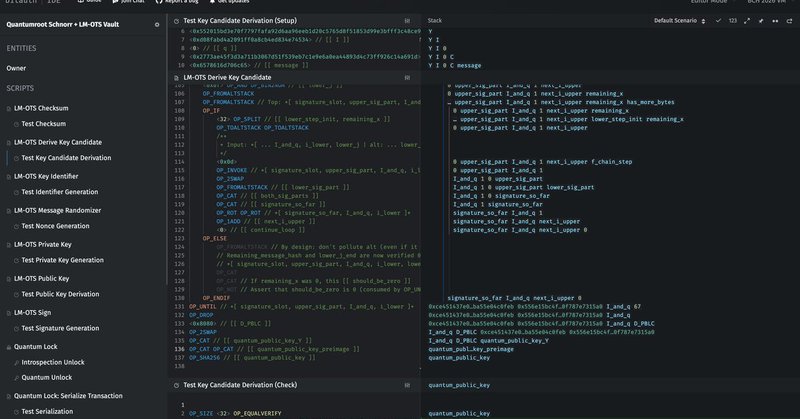The image size is (800, 419).
Task: Click the Quantum Lock padlock icon
Action: pos(9,347)
